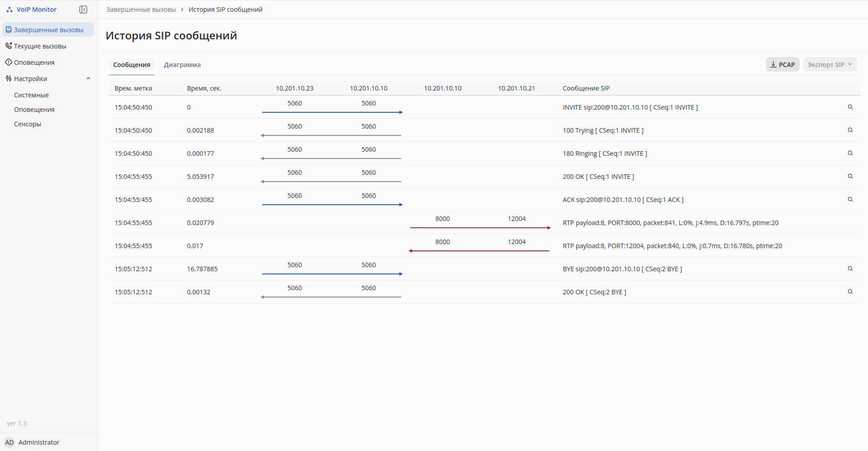The height and width of the screenshot is (451, 868).
Task: Open Системные settings submenu item
Action: click(x=31, y=95)
